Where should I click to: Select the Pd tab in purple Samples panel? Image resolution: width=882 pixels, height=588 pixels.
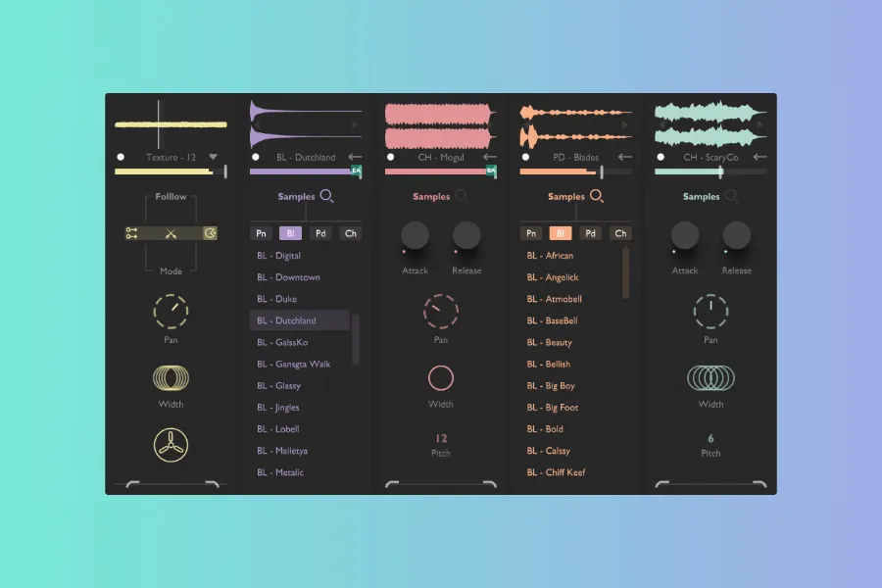click(x=320, y=233)
